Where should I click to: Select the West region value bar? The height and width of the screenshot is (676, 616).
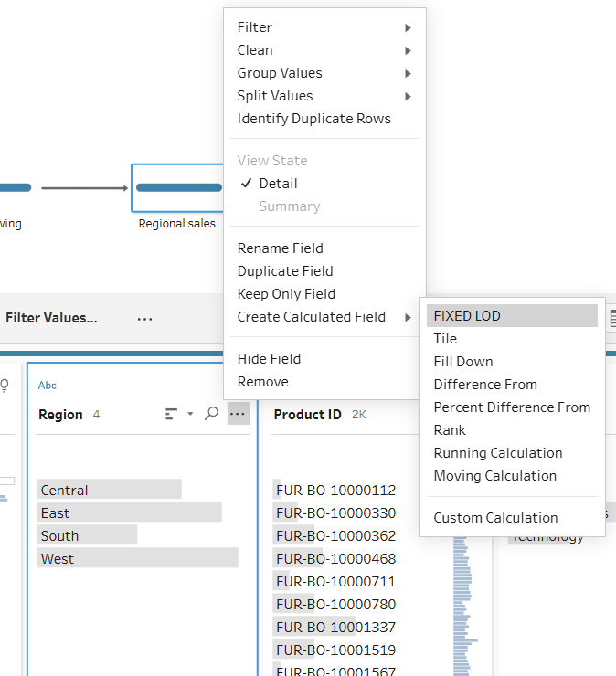(x=137, y=558)
